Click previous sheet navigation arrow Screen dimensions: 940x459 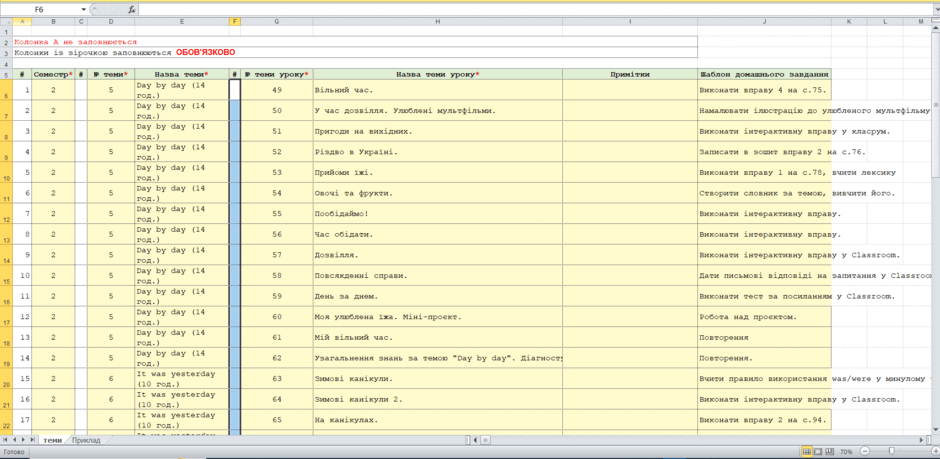[x=14, y=440]
